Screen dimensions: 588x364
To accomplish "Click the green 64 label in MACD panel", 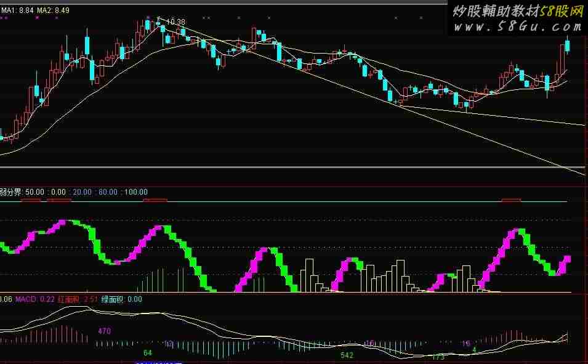I will click(x=148, y=352).
